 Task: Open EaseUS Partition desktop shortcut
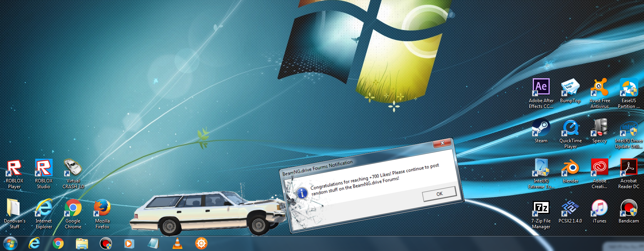coord(629,94)
